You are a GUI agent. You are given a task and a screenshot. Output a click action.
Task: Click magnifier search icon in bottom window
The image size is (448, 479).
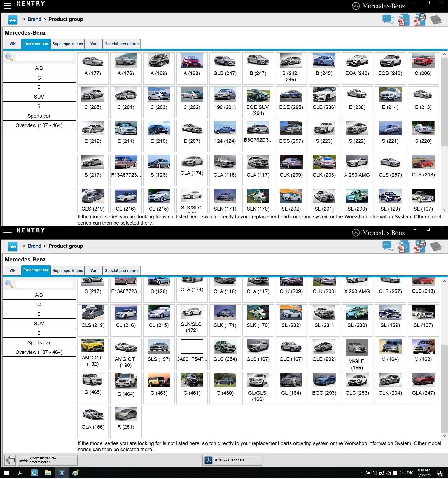click(x=9, y=284)
